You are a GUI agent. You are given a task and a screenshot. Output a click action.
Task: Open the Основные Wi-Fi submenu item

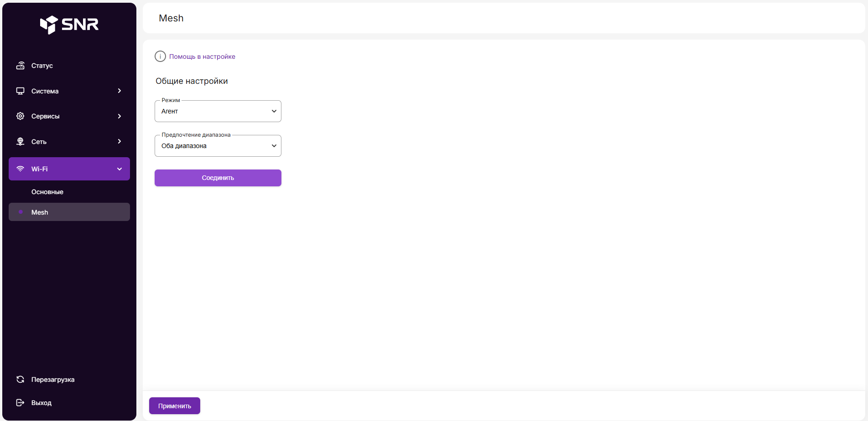(47, 192)
